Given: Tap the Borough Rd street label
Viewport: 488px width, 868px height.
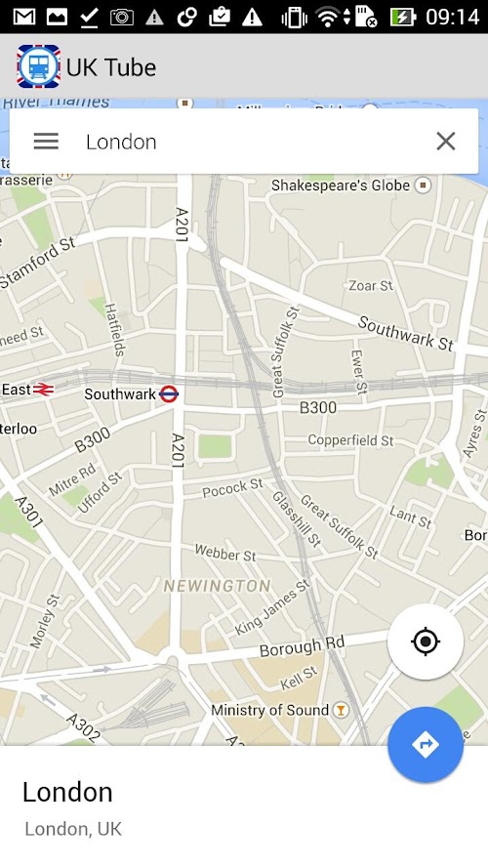Looking at the screenshot, I should 303,646.
